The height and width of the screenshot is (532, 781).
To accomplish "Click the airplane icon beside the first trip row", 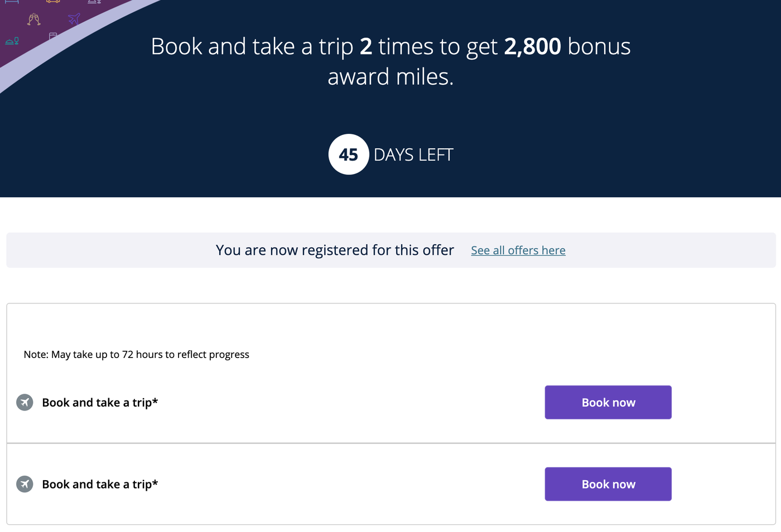I will (x=25, y=402).
